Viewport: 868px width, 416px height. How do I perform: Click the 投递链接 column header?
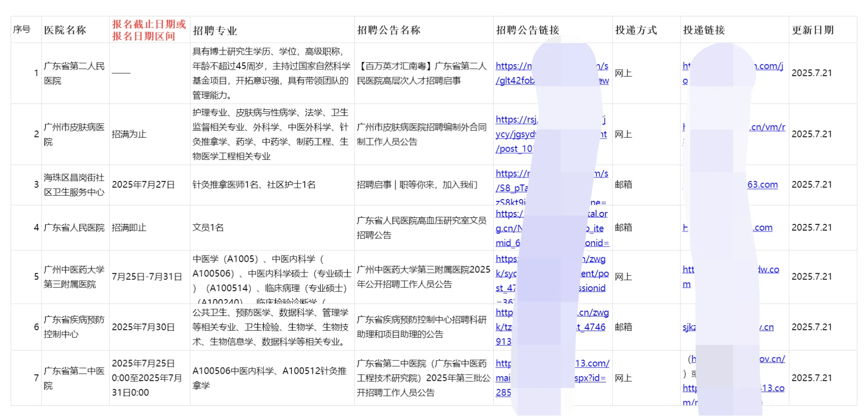704,30
